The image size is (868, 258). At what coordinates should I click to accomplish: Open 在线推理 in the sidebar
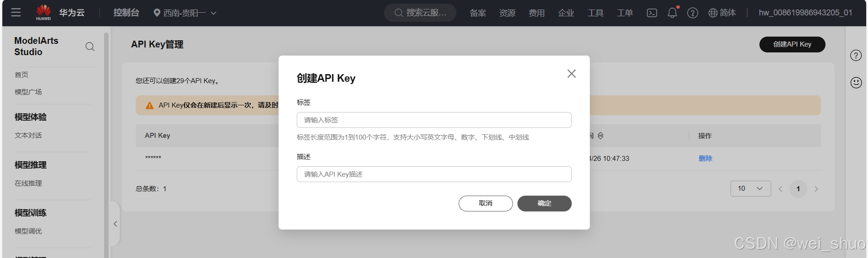tap(28, 183)
